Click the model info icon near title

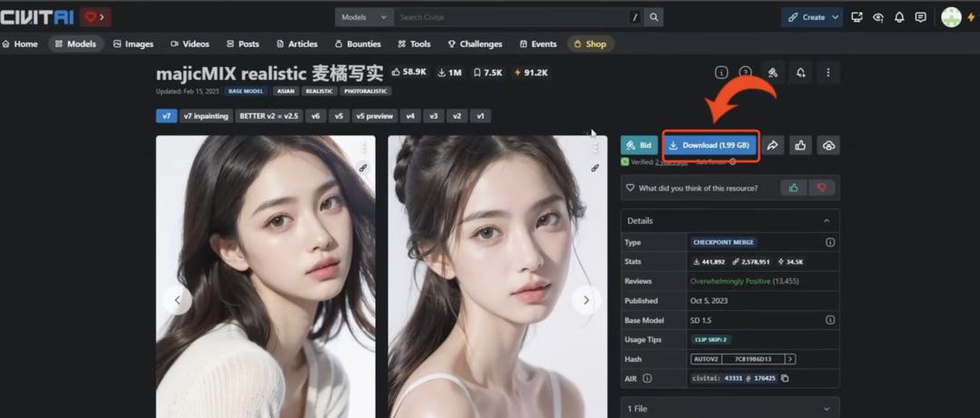[x=721, y=73]
